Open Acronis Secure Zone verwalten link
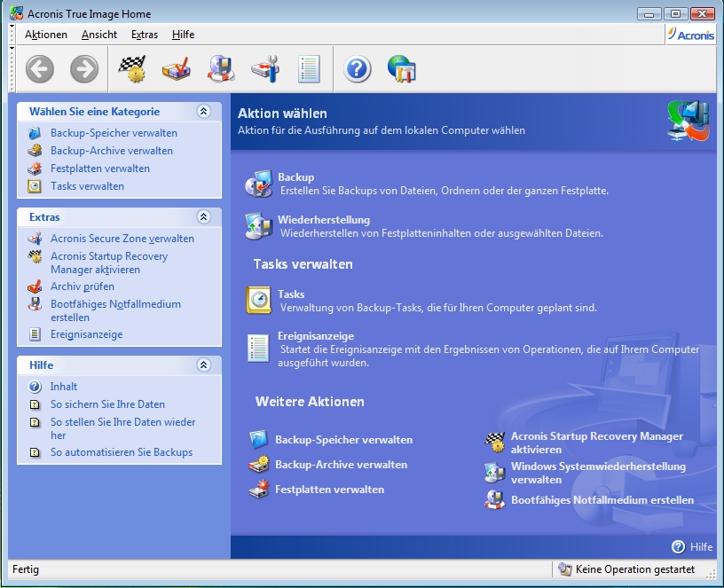The height and width of the screenshot is (588, 724). coord(122,239)
